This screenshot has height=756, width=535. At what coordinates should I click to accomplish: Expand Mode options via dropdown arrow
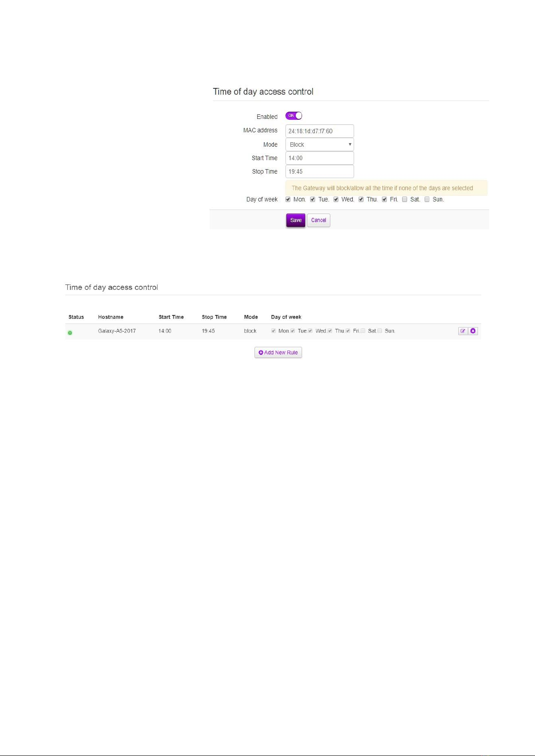click(350, 144)
